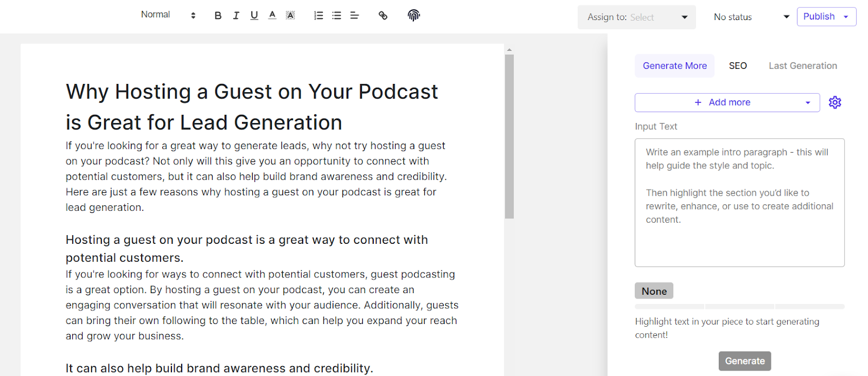Click the paragraph mentioning guest podcasting option
Viewport: 868px width, 376px height.
pyautogui.click(x=262, y=305)
